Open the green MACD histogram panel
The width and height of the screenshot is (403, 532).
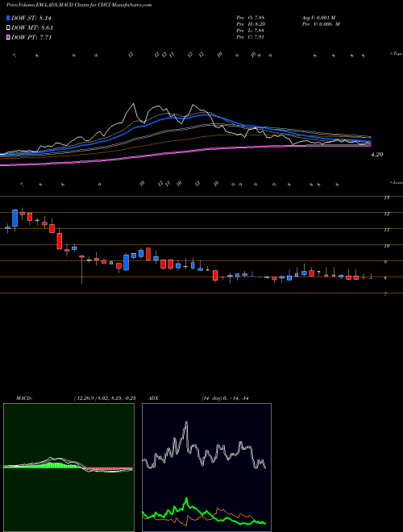(69, 468)
